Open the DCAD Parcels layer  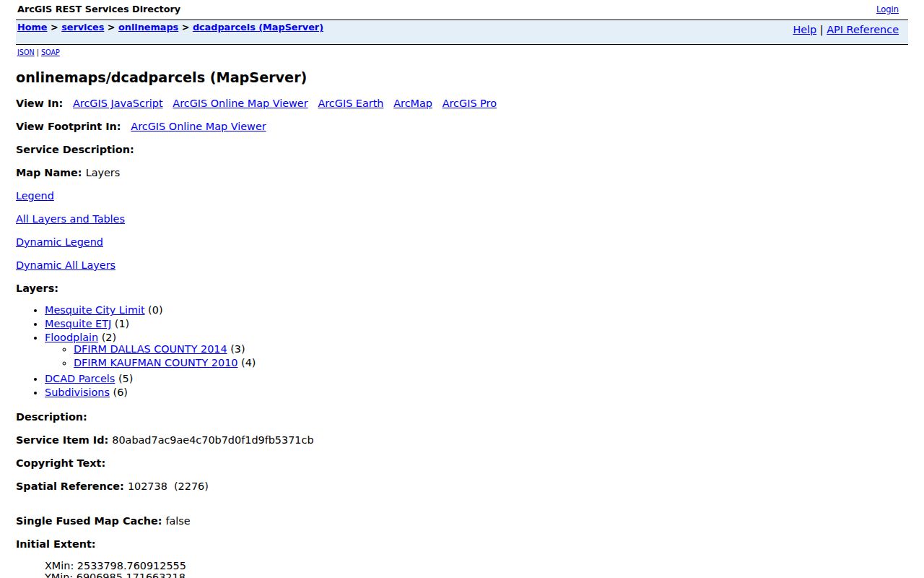79,379
